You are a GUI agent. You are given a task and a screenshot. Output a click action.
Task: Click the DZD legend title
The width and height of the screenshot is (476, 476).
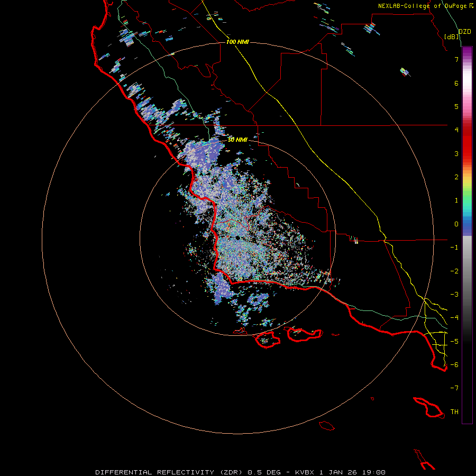click(465, 32)
